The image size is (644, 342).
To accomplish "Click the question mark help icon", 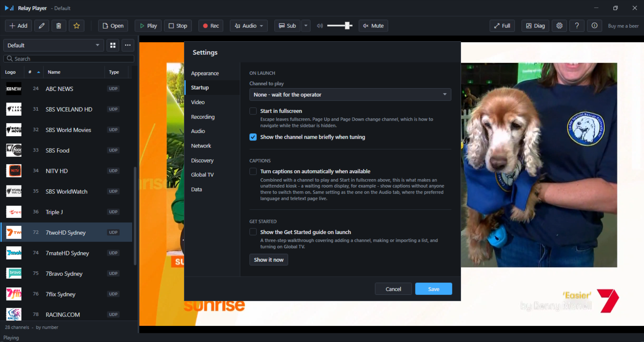I will (x=577, y=26).
